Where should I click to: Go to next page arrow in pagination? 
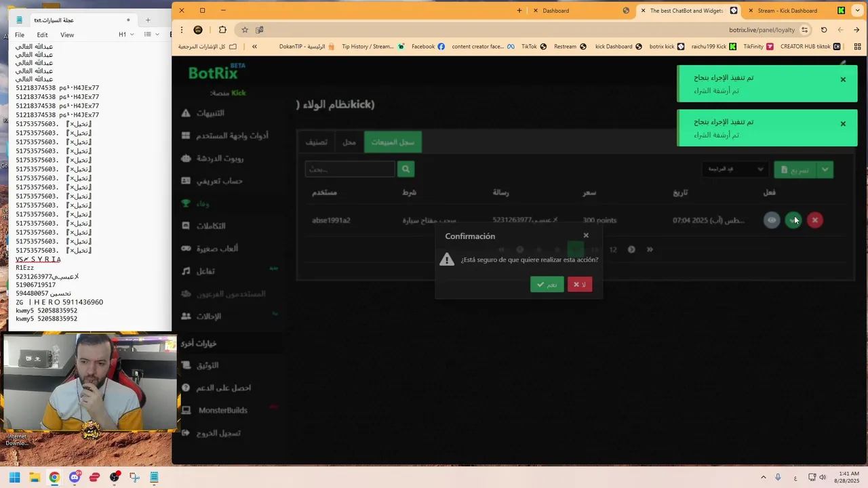click(631, 249)
